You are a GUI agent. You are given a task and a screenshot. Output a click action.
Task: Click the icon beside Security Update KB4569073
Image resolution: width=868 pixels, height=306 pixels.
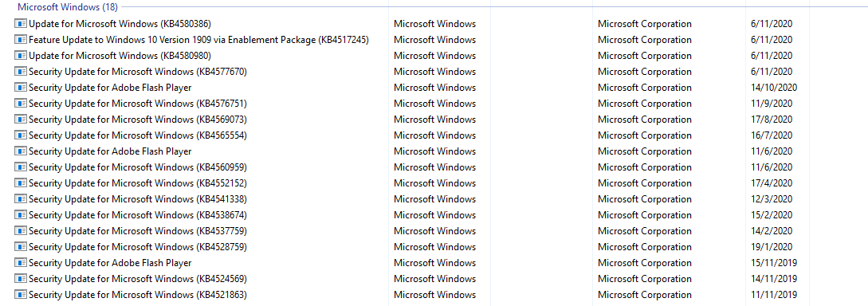pos(21,120)
